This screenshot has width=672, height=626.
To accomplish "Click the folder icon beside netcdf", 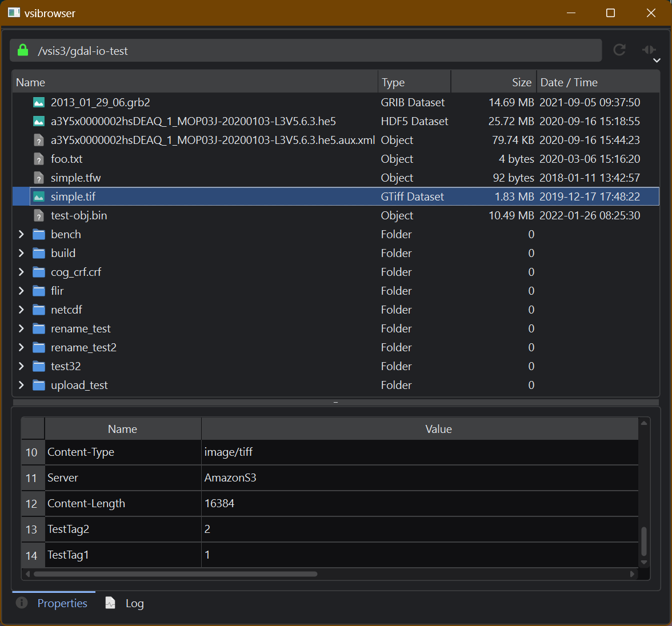I will [x=38, y=309].
